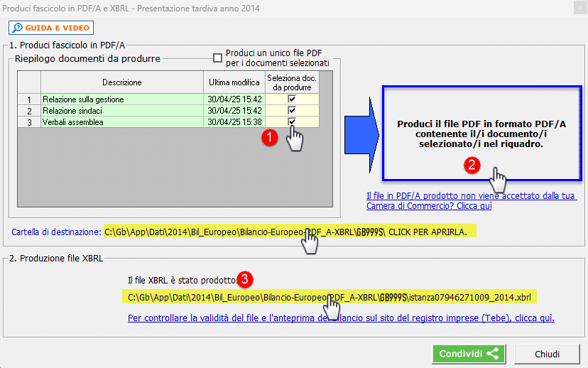Screen dimensions: 588x368
Task: Click the red step 2 marker
Action: click(x=472, y=166)
